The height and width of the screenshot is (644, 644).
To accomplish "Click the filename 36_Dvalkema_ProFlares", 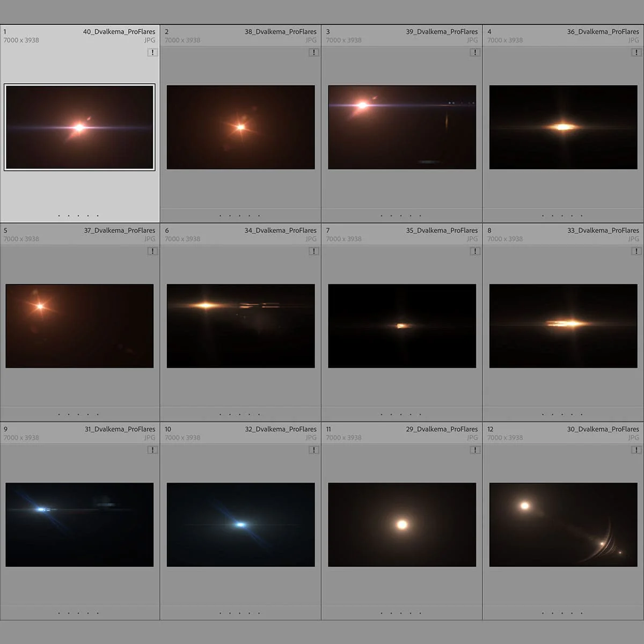I will (603, 32).
